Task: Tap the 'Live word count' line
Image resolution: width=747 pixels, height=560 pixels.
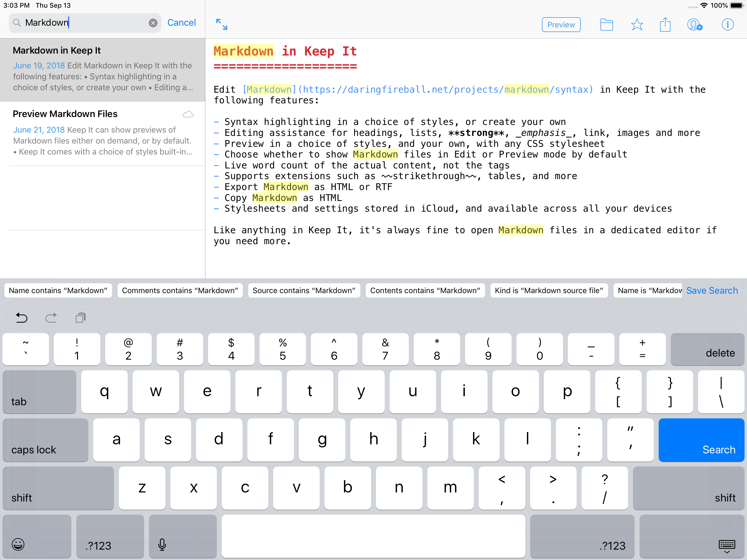Action: point(362,165)
